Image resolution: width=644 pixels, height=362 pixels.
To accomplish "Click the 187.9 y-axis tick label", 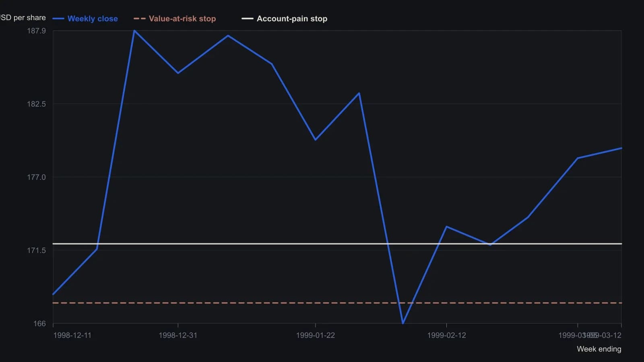I will point(36,31).
